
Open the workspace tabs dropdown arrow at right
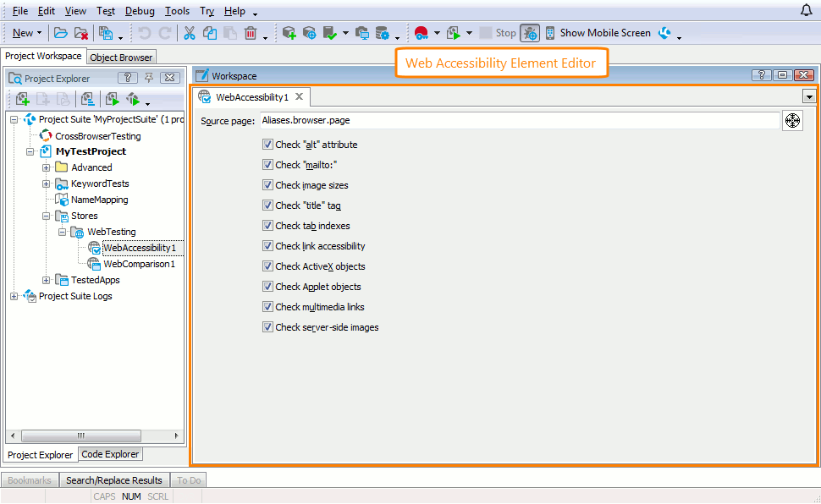coord(809,96)
